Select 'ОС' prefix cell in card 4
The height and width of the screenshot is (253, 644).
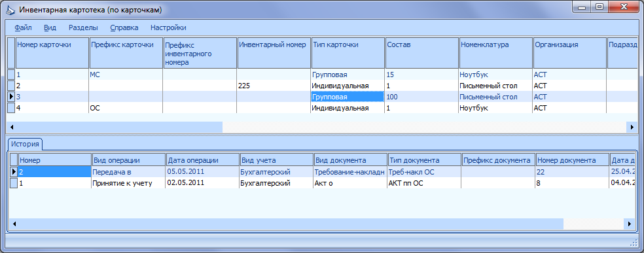(126, 108)
